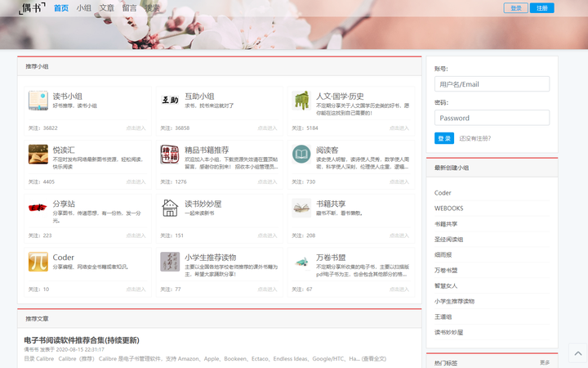Open the 搜索 navigation item
The height and width of the screenshot is (368, 588).
coord(152,8)
